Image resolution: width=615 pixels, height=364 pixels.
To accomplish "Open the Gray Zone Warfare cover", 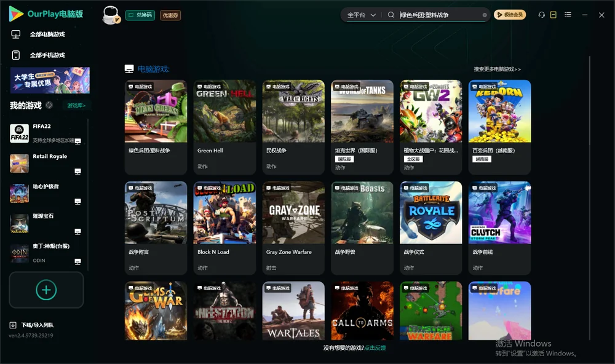I will 293,212.
